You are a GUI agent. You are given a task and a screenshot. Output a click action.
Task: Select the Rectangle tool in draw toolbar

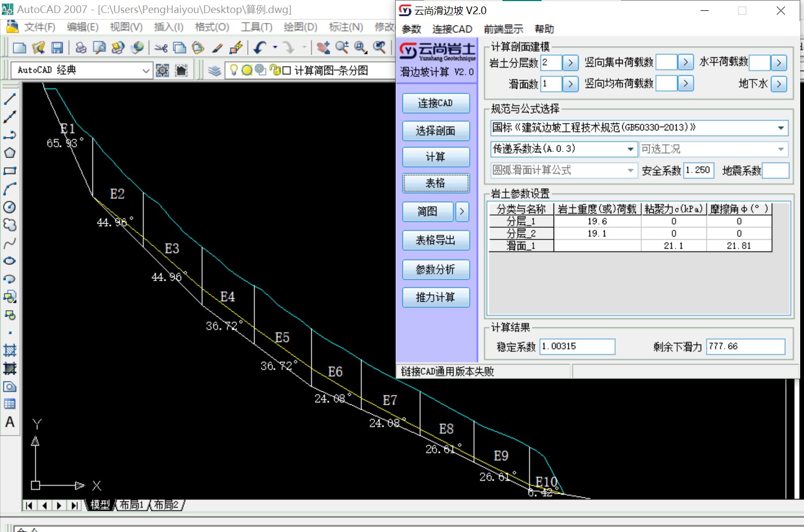[x=10, y=171]
